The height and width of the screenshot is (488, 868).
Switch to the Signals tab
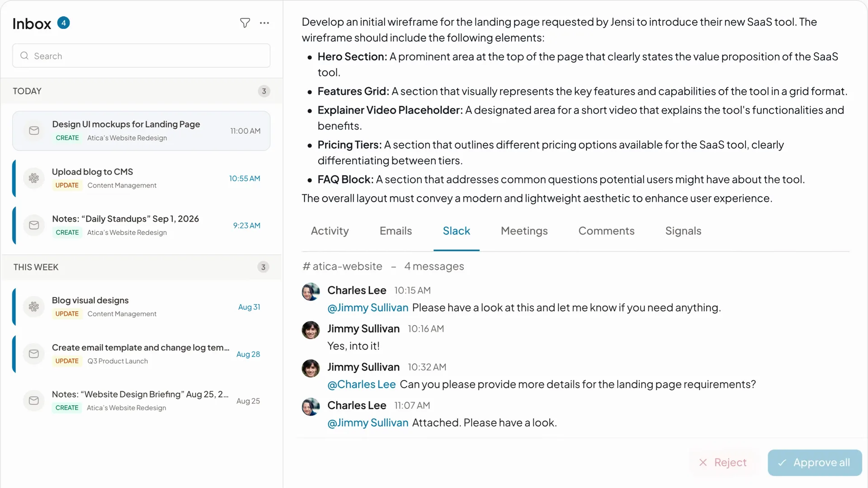pyautogui.click(x=683, y=231)
